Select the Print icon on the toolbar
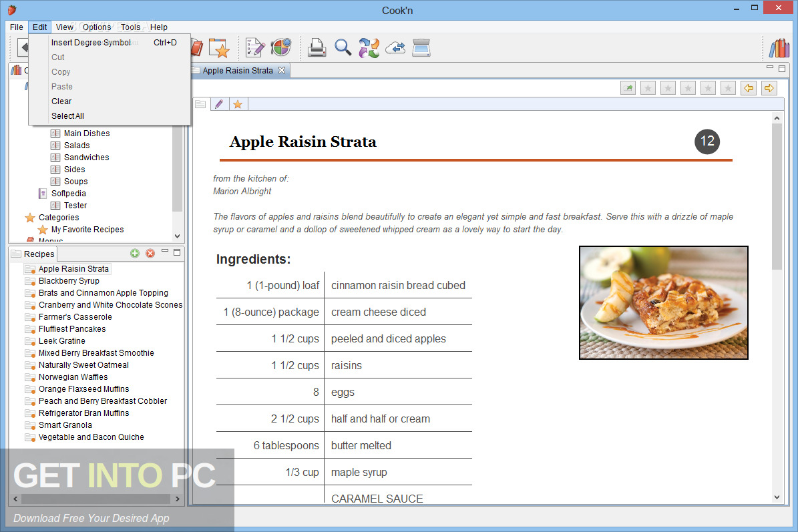This screenshot has height=532, width=798. coord(317,47)
